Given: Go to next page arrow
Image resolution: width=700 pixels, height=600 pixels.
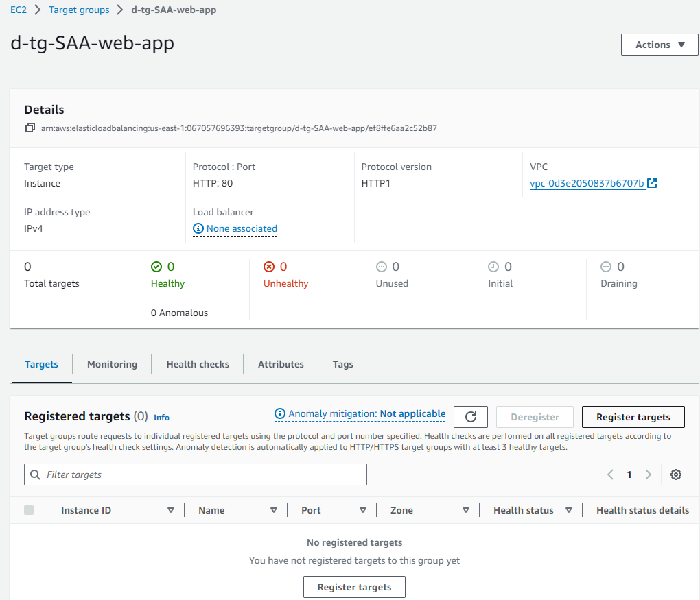Looking at the screenshot, I should point(648,475).
